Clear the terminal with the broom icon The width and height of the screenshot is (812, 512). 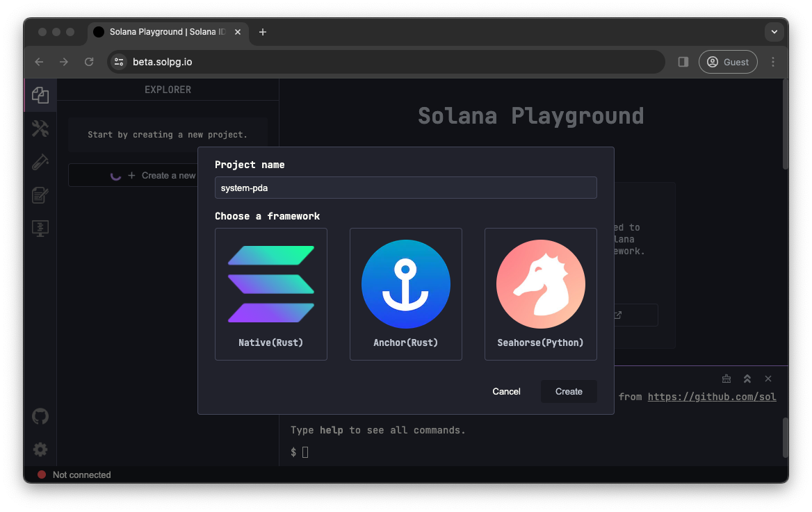pyautogui.click(x=726, y=379)
